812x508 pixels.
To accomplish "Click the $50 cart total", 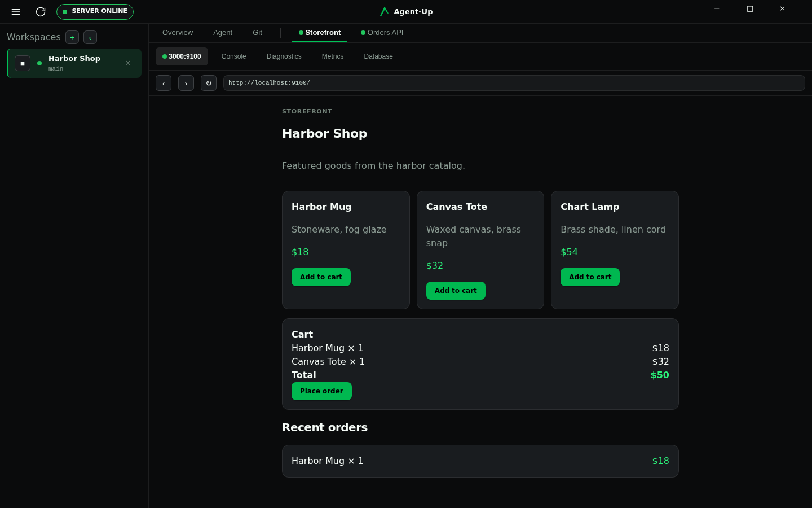I will pyautogui.click(x=660, y=375).
